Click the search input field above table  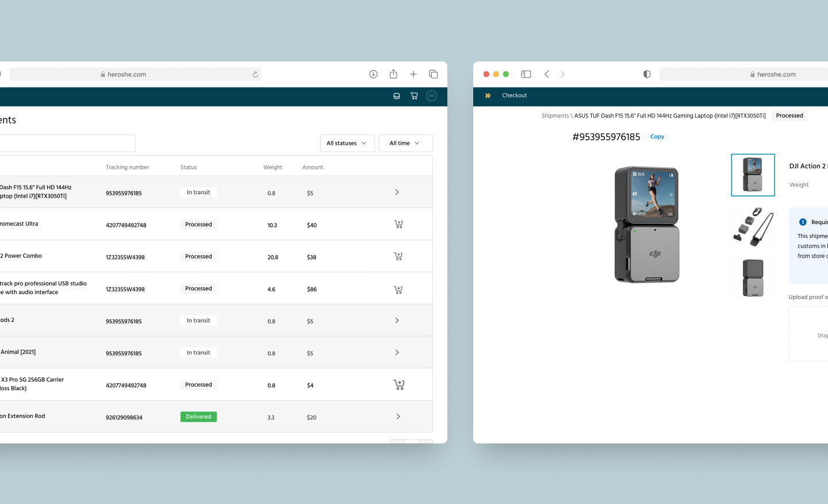pyautogui.click(x=66, y=143)
